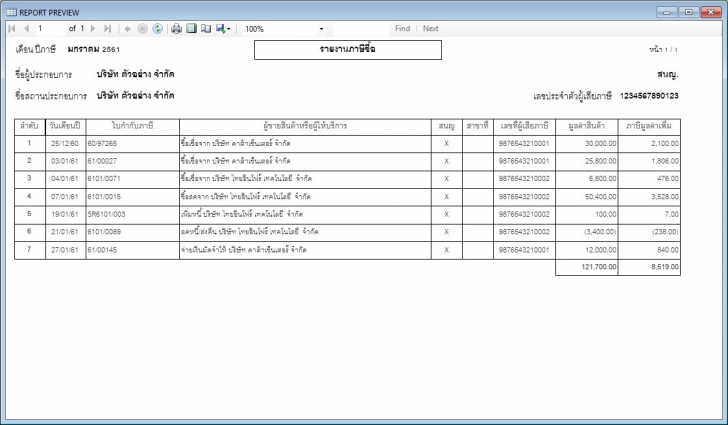The image size is (728, 425).
Task: Click back to parent report arrow
Action: pos(127,29)
